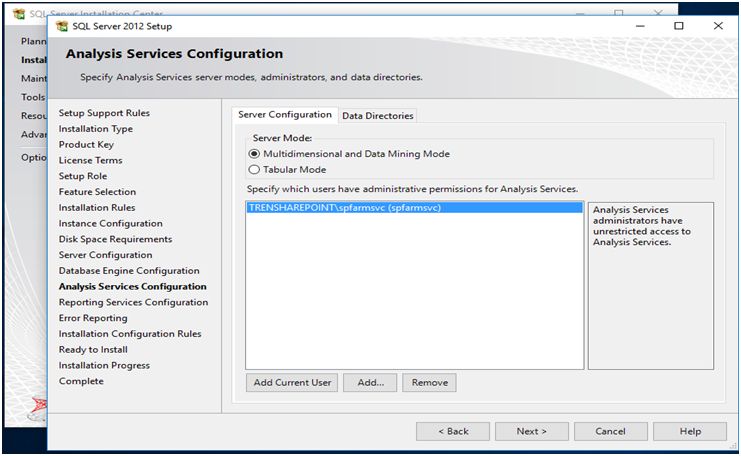Jump to Reporting Services Configuration step
Viewport: 741px width, 456px height.
[x=133, y=302]
